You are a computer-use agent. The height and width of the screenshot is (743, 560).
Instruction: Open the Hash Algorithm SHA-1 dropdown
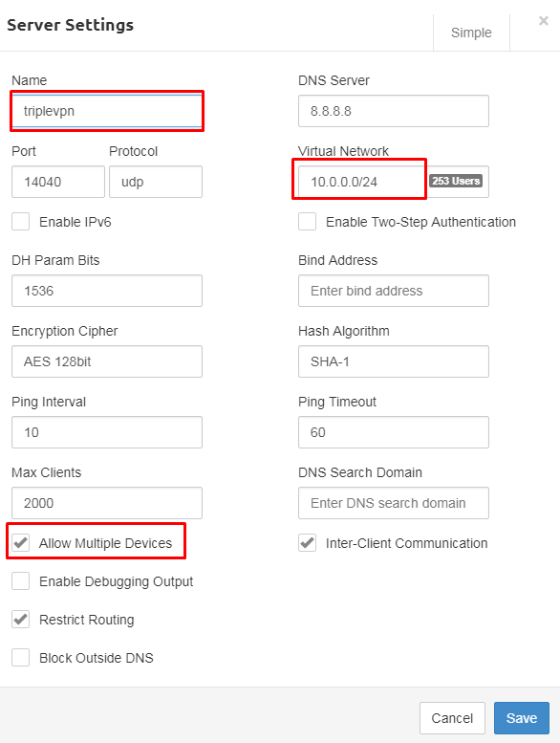394,361
